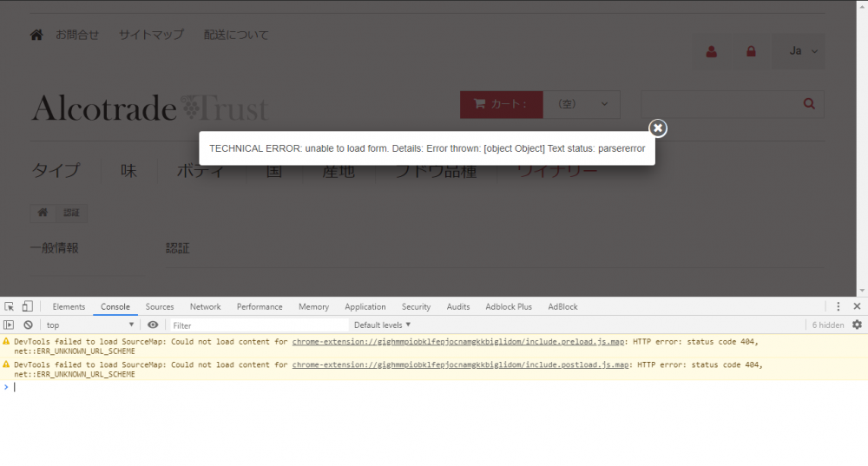Viewport: 868px width, 466px height.
Task: Close the DevTools panel
Action: click(857, 306)
